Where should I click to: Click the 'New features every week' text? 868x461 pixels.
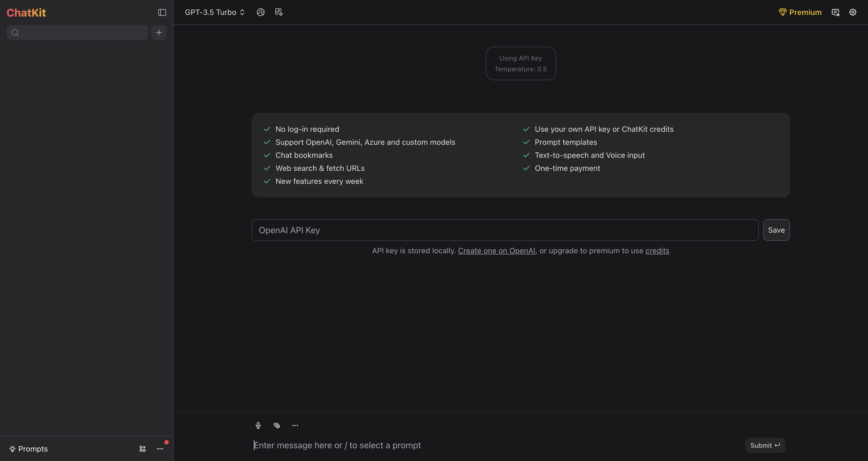tap(320, 181)
